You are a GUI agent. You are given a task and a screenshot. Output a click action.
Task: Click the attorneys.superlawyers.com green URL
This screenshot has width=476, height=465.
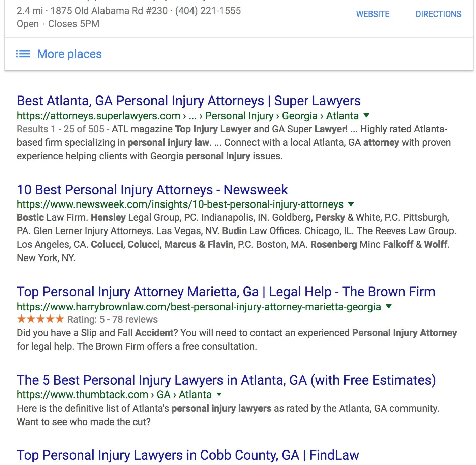(x=98, y=116)
